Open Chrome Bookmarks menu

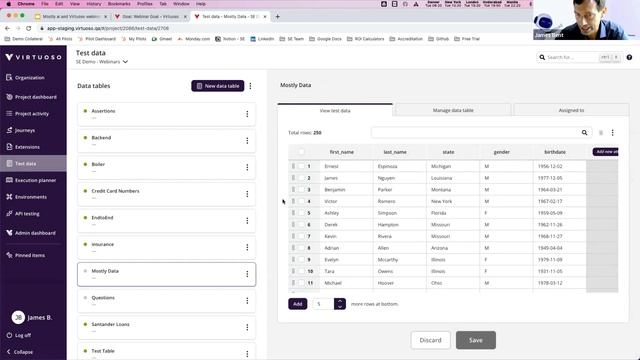click(119, 4)
